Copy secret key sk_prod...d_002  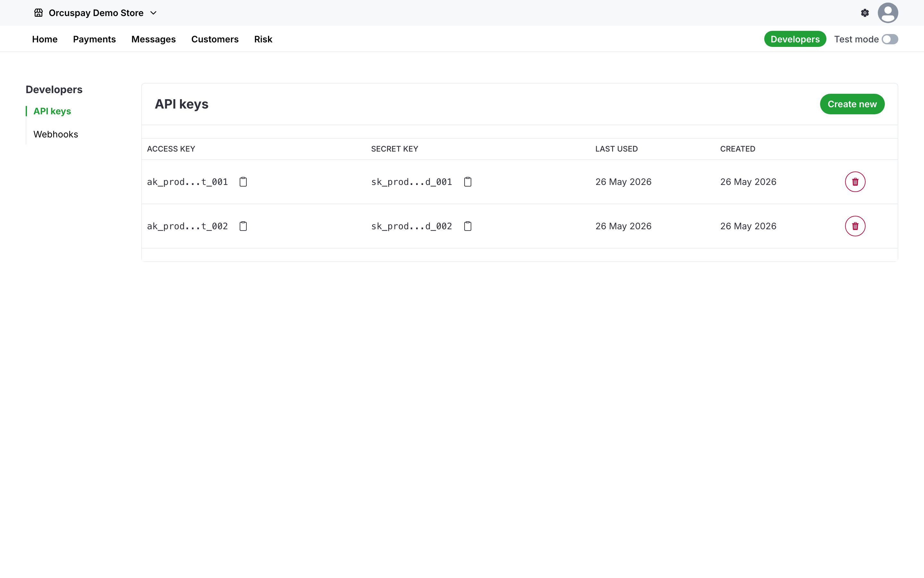click(x=468, y=226)
